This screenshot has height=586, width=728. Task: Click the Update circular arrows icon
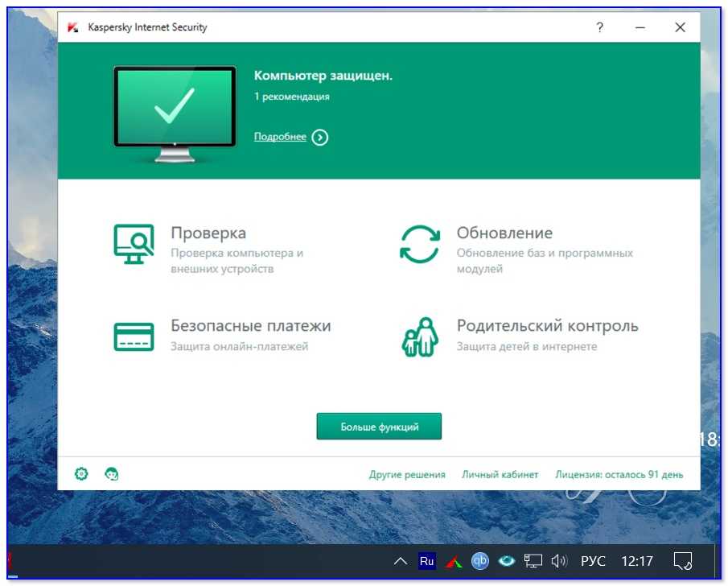point(420,244)
